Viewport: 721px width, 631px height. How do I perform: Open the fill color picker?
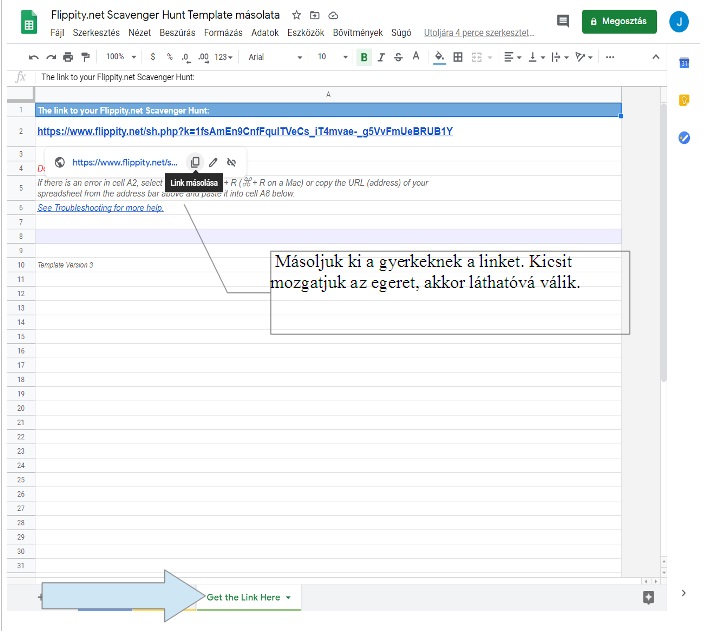(x=440, y=57)
